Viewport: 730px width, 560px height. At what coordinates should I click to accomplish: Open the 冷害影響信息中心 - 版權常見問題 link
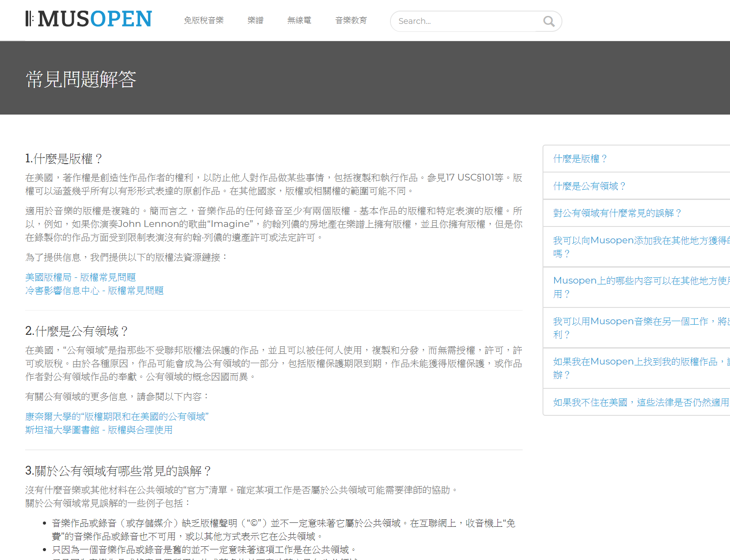[x=95, y=291]
